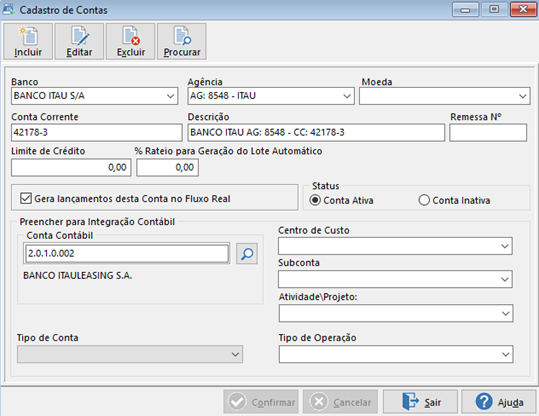Click the Remessa Nº input box
The width and height of the screenshot is (539, 416).
tap(488, 132)
